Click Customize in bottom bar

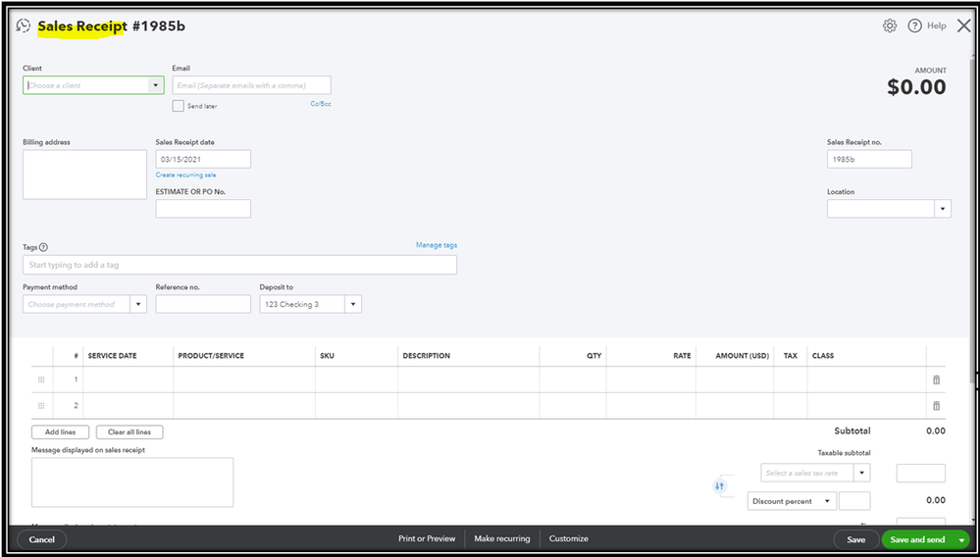[569, 539]
